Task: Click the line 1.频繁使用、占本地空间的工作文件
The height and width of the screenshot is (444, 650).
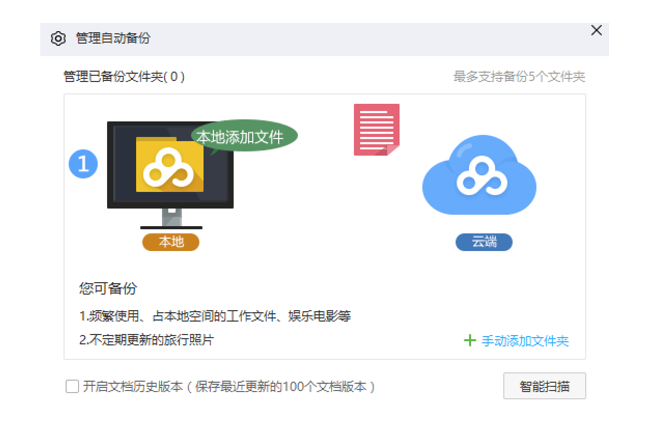Action: (x=215, y=316)
